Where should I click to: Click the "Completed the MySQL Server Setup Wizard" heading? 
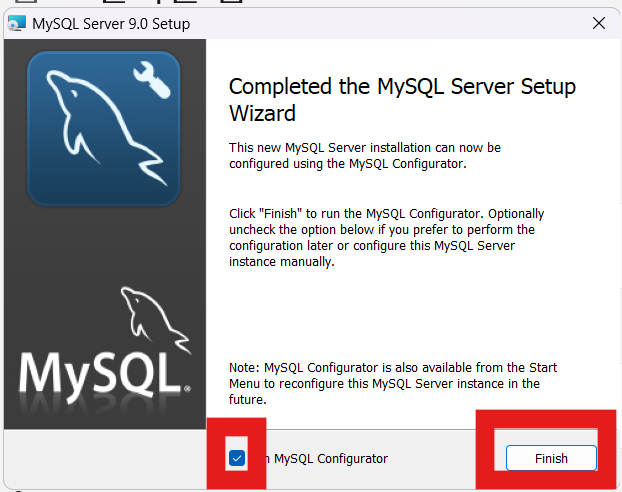click(x=402, y=100)
